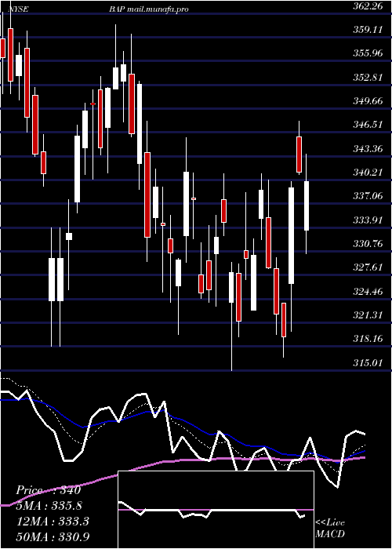Click the 352.81 price axis label
The height and width of the screenshot is (549, 392).
(x=367, y=78)
